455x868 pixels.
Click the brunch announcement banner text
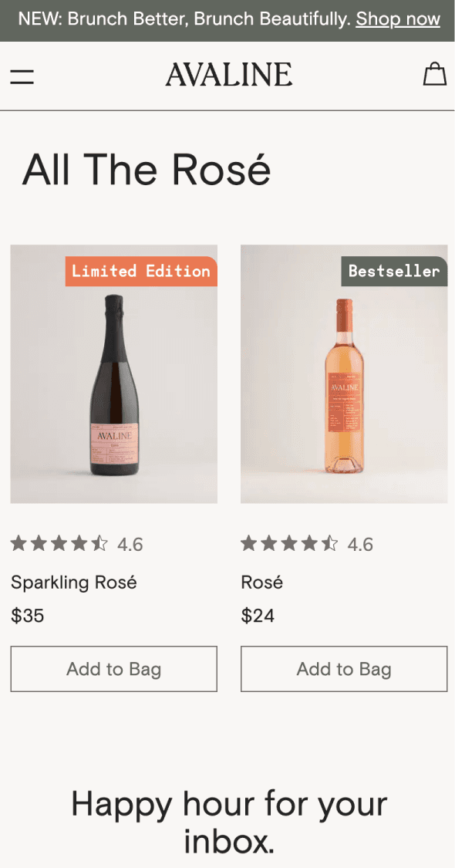(x=176, y=19)
